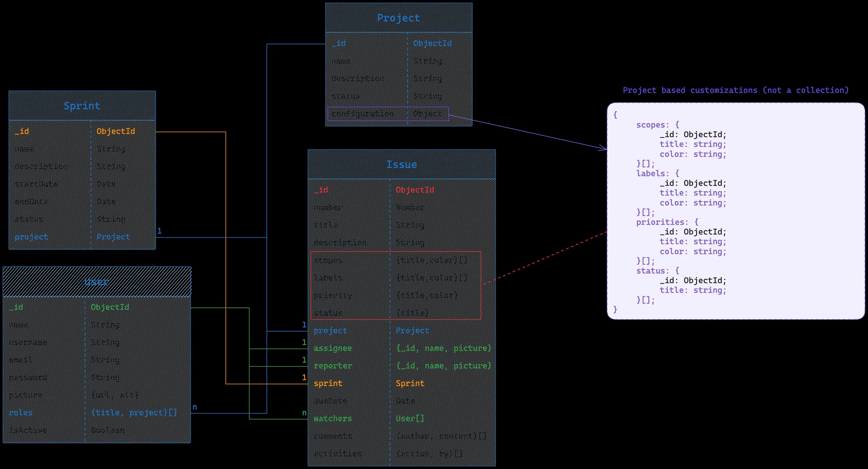
Task: Click 'scopes' field in Issue table
Action: pyautogui.click(x=328, y=261)
